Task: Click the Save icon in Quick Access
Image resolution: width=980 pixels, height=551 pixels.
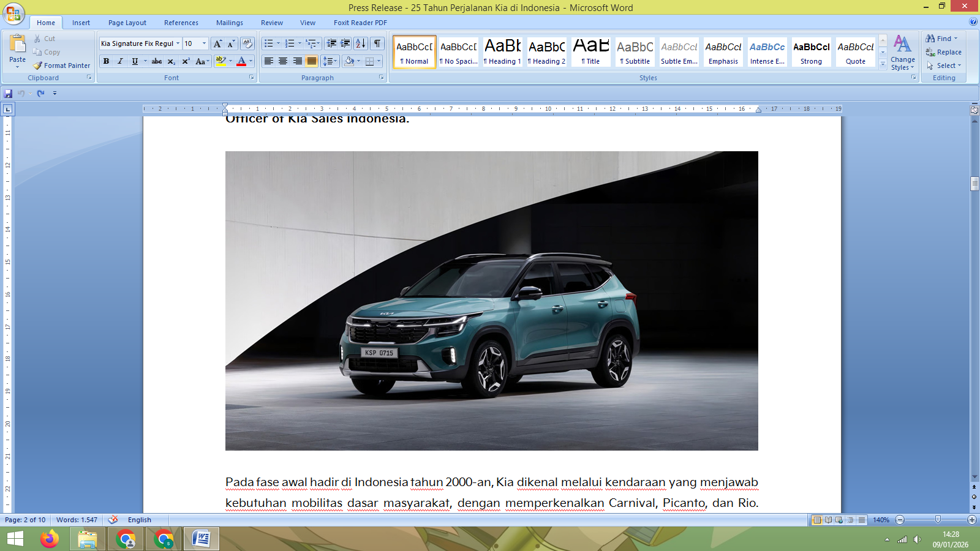Action: 8,94
